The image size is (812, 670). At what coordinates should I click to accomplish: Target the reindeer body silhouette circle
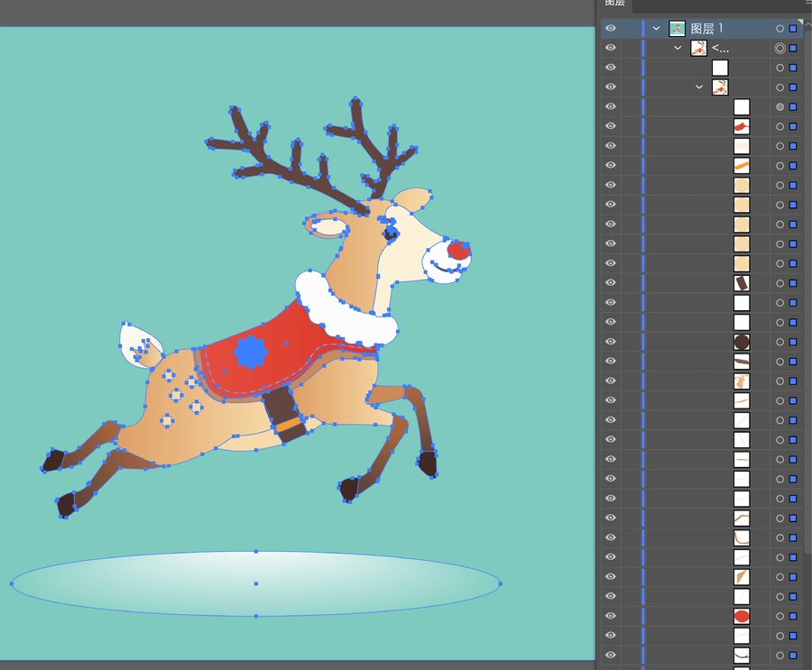click(x=780, y=381)
